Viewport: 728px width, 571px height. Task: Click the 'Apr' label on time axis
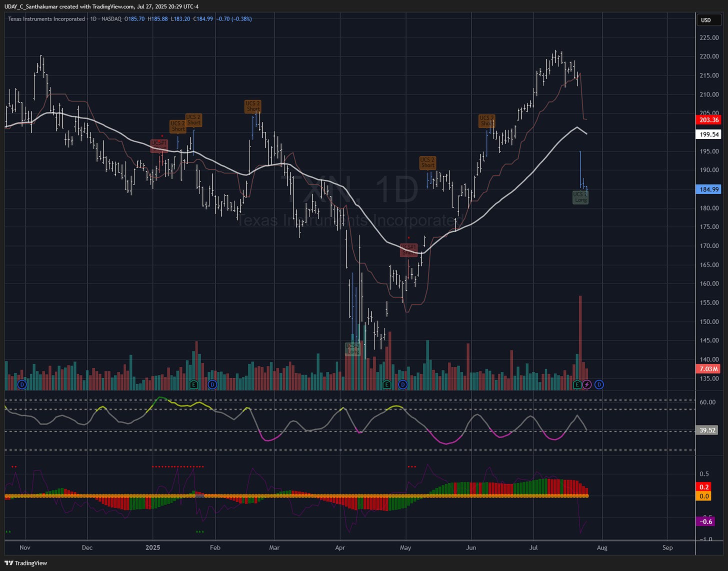[x=340, y=547]
